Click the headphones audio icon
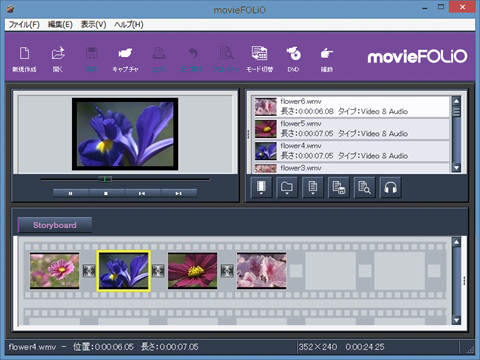Viewport: 480px width, 360px height. click(x=390, y=187)
